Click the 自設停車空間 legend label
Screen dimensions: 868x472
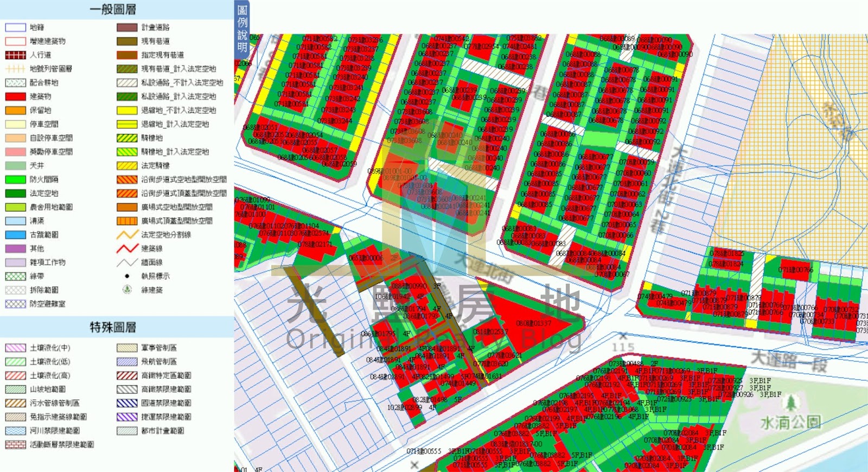[51, 138]
